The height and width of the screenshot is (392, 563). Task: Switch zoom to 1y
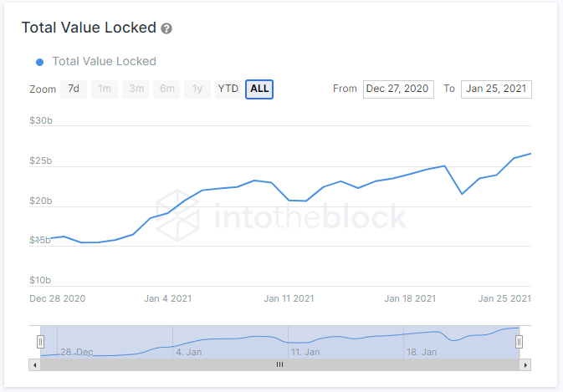(x=197, y=89)
